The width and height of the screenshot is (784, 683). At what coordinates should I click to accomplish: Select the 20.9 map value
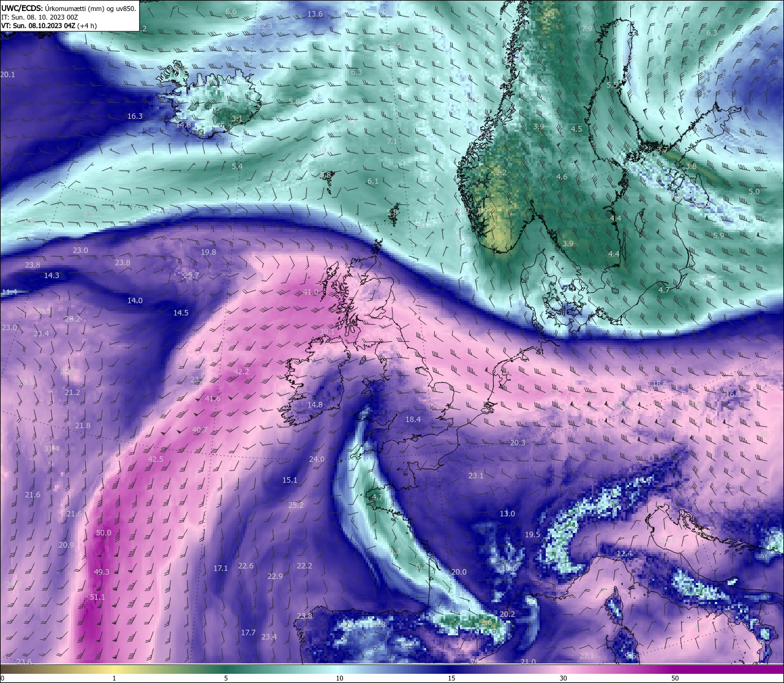66,545
